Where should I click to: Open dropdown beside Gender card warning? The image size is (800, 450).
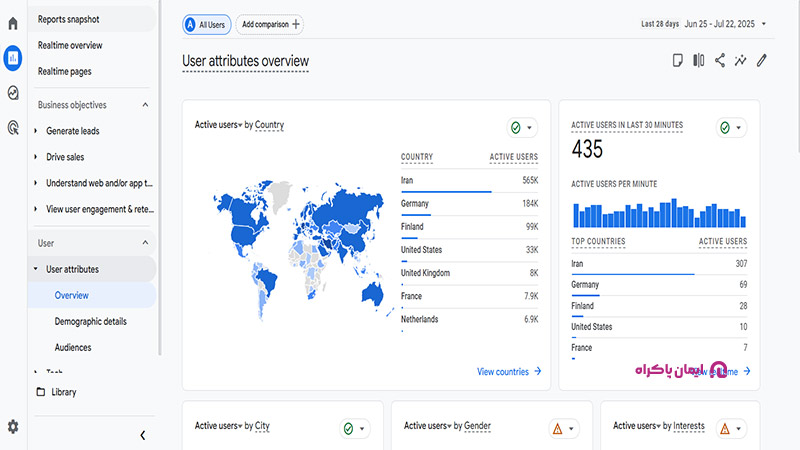(571, 429)
